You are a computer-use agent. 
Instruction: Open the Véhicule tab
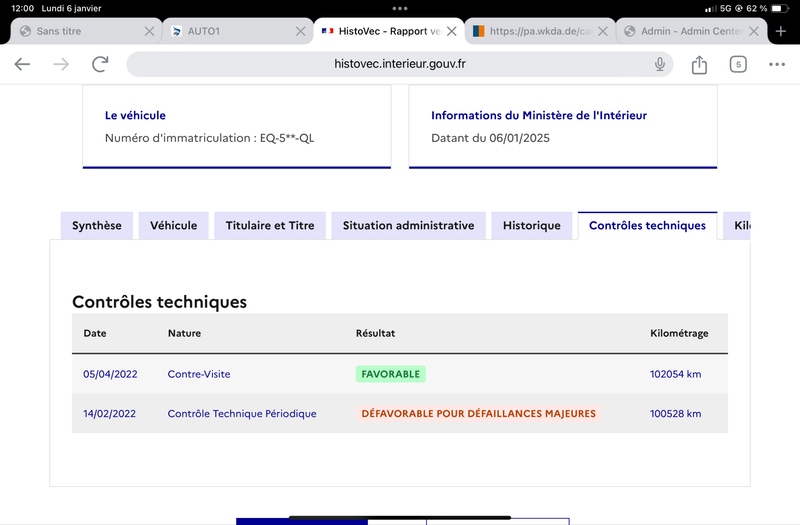tap(173, 226)
